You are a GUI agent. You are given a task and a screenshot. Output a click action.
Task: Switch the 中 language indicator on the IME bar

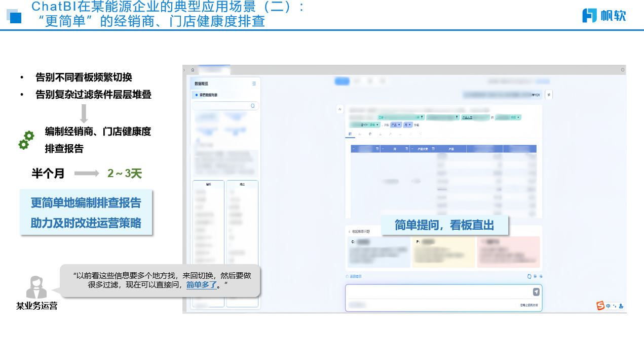609,306
